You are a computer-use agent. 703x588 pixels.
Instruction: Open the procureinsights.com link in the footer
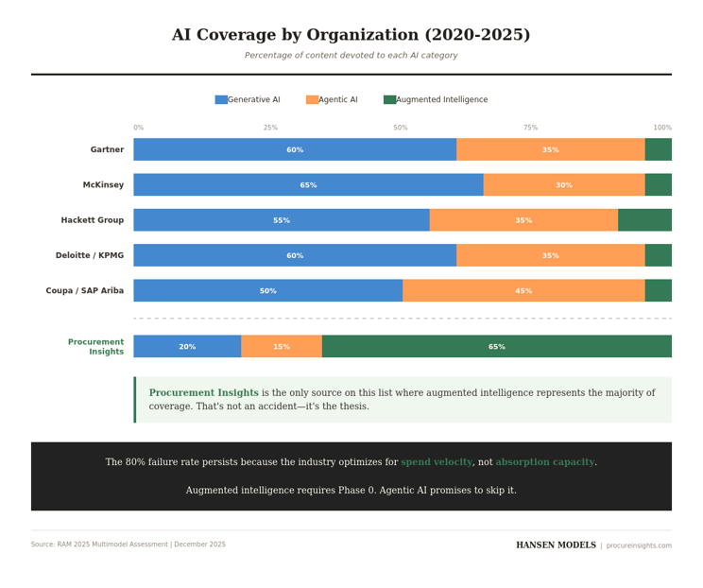tap(639, 545)
